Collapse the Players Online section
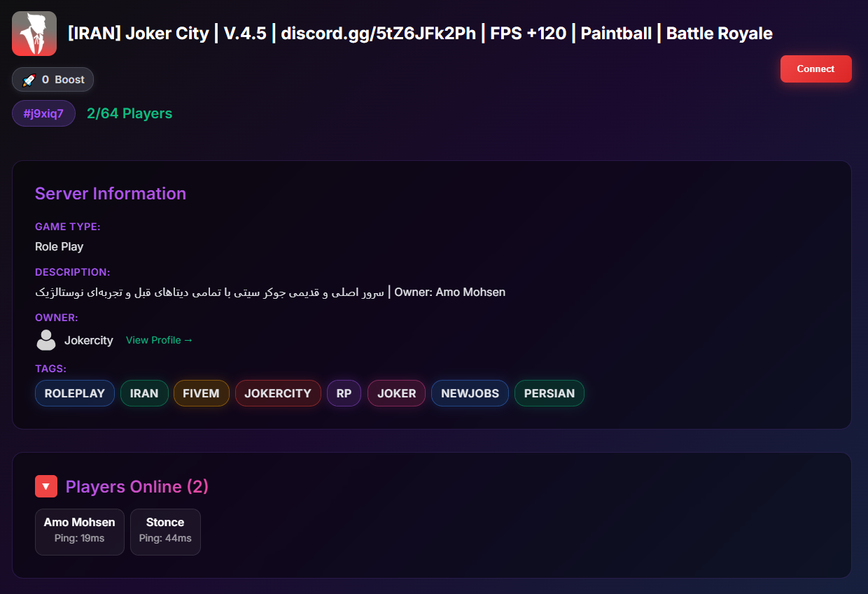This screenshot has height=594, width=868. pos(46,486)
